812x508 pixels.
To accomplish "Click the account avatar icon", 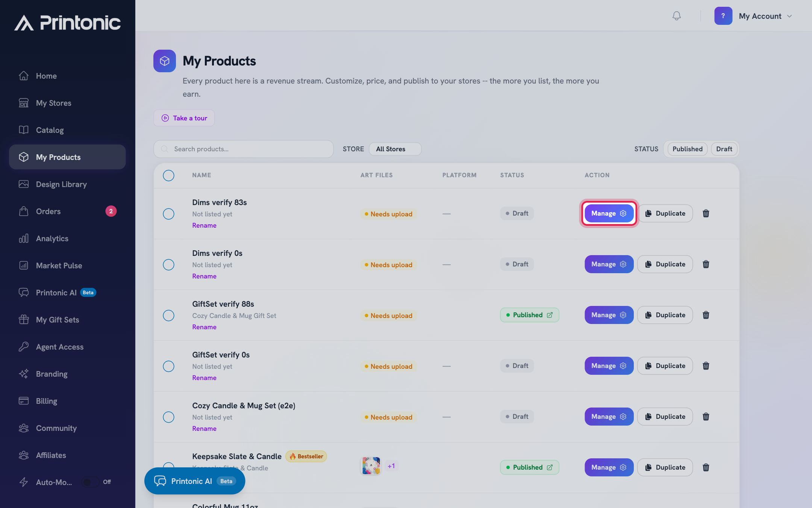I will click(723, 16).
